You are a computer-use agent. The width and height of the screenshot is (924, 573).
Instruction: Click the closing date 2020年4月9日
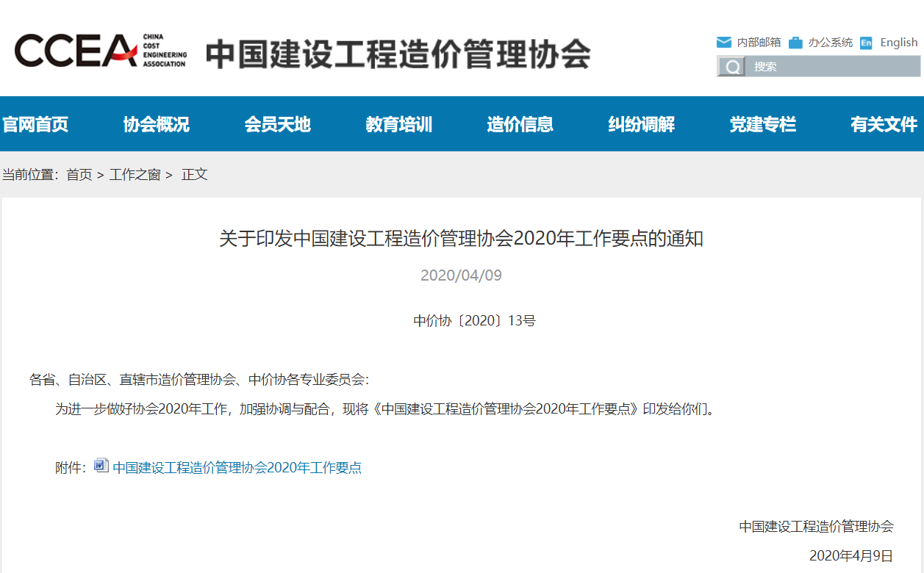pos(852,555)
